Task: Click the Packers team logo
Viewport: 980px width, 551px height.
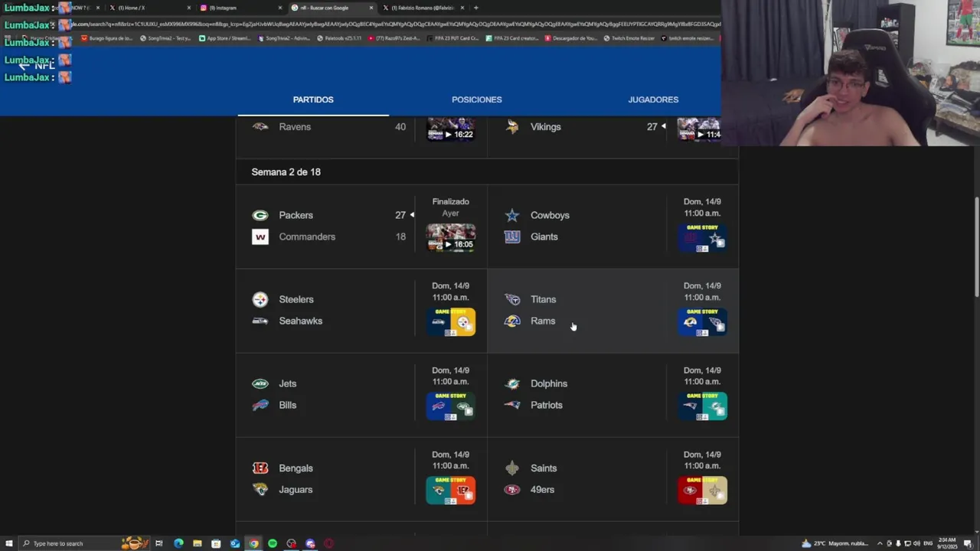Action: tap(260, 215)
